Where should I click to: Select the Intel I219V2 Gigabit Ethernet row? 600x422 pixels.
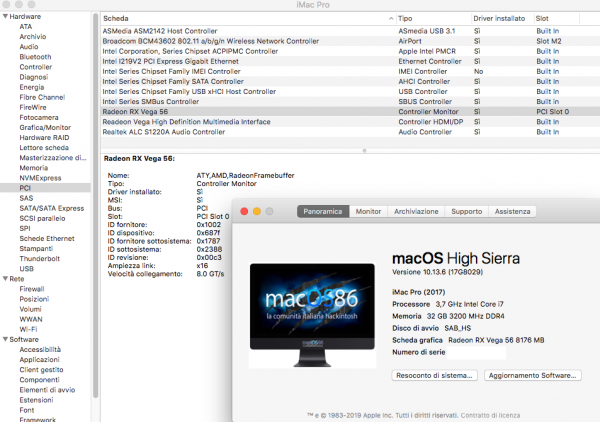(350, 61)
